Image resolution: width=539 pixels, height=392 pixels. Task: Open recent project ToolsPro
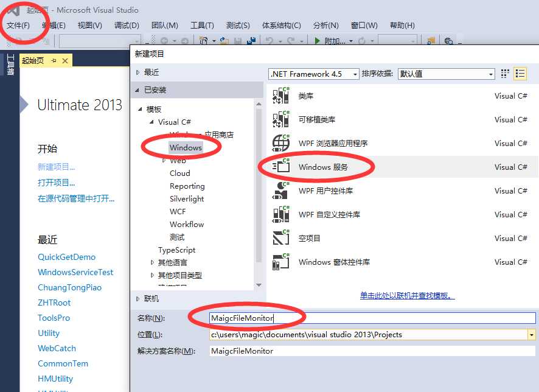(54, 318)
